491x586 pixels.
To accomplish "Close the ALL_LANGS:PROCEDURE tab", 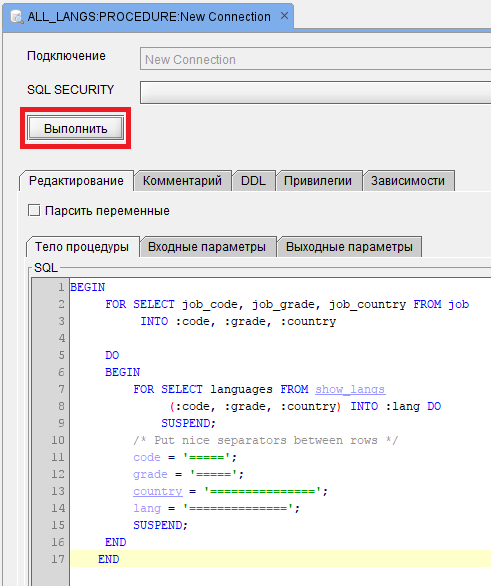I will [284, 16].
